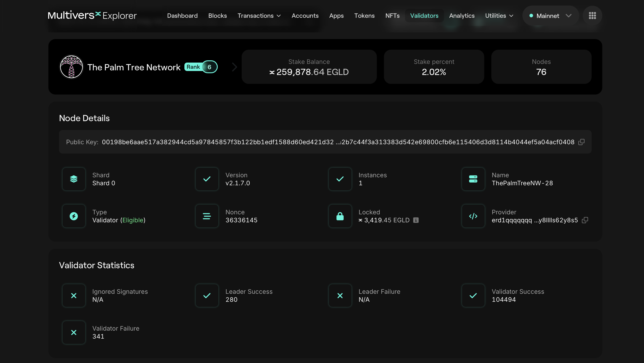
Task: Click the Leader Success value 280
Action: [231, 300]
